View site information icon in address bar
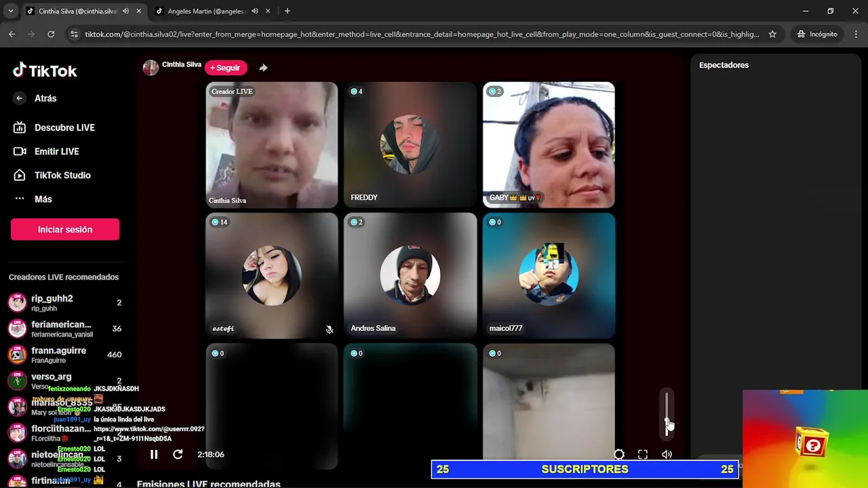 74,34
